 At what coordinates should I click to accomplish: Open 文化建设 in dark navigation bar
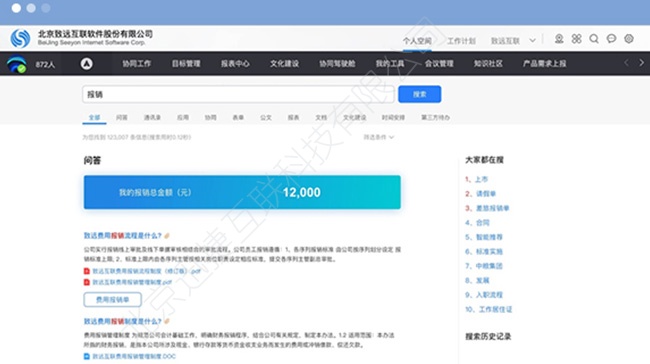coord(284,63)
